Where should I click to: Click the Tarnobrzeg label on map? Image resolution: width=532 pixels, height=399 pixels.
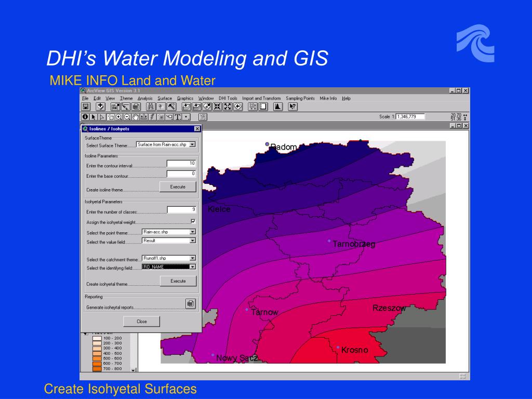tap(353, 244)
